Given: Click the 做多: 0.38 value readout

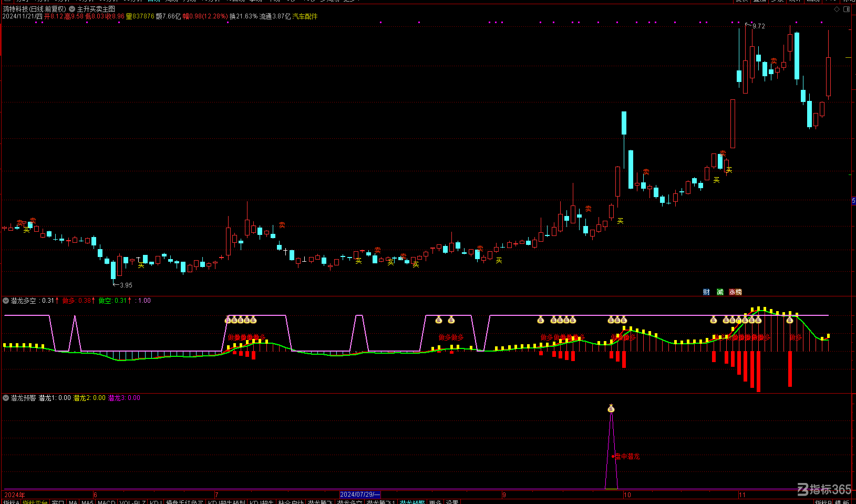Looking at the screenshot, I should (77, 301).
